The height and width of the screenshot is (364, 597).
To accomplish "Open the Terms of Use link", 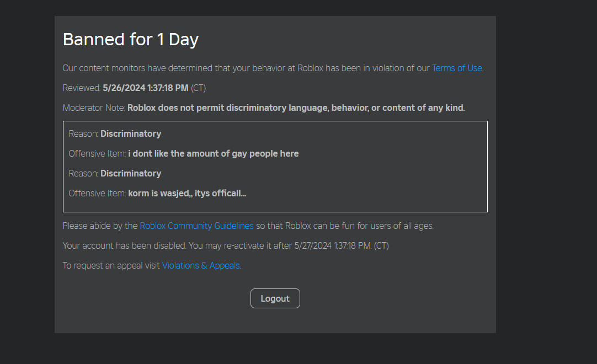I will (457, 68).
